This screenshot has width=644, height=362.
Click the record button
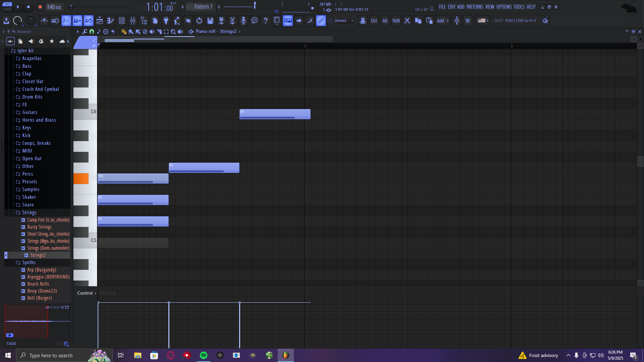click(40, 7)
